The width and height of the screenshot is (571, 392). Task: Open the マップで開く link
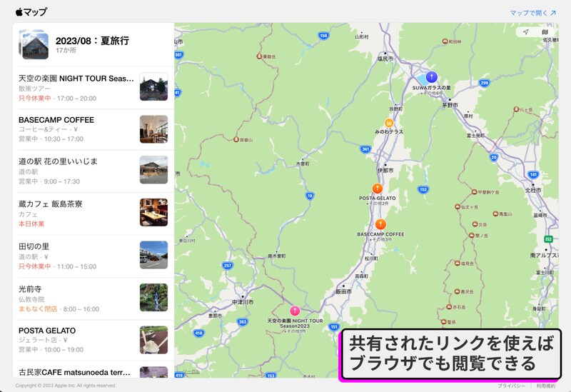pyautogui.click(x=532, y=13)
